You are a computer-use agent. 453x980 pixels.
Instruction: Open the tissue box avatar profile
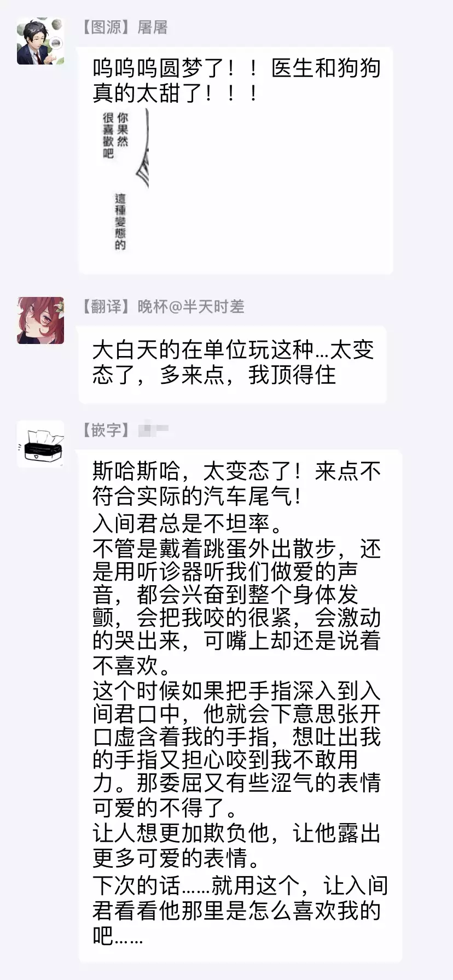point(40,444)
